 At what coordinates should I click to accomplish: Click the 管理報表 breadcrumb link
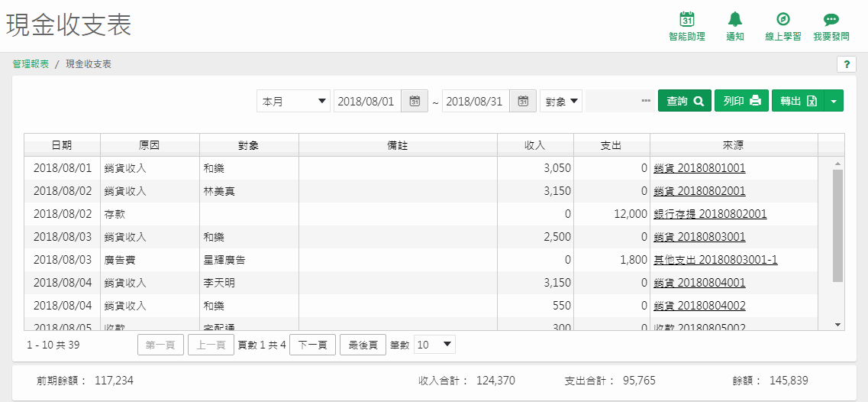(31, 63)
